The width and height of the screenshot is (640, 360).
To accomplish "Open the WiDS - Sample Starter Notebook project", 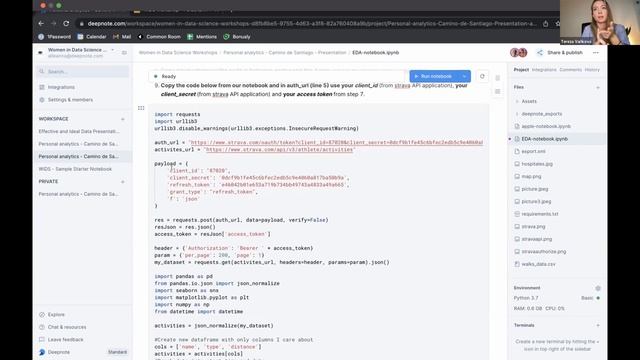I will (75, 169).
